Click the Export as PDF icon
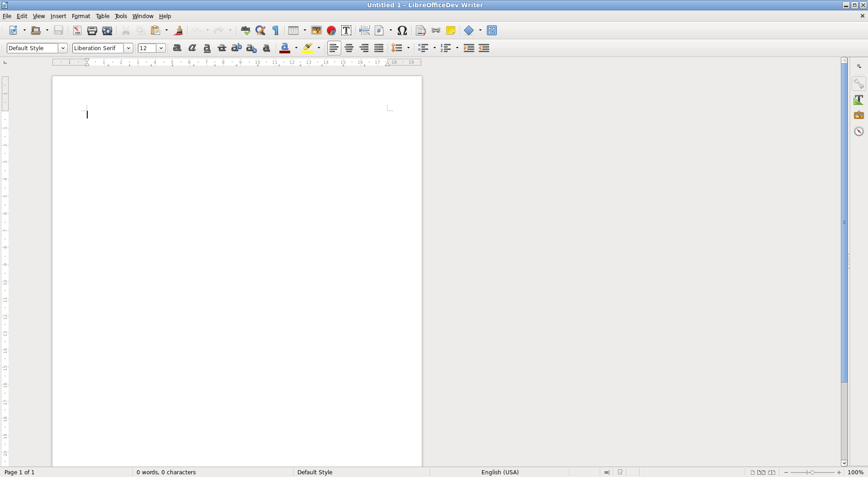Viewport: 868px width, 477px height. pyautogui.click(x=77, y=31)
